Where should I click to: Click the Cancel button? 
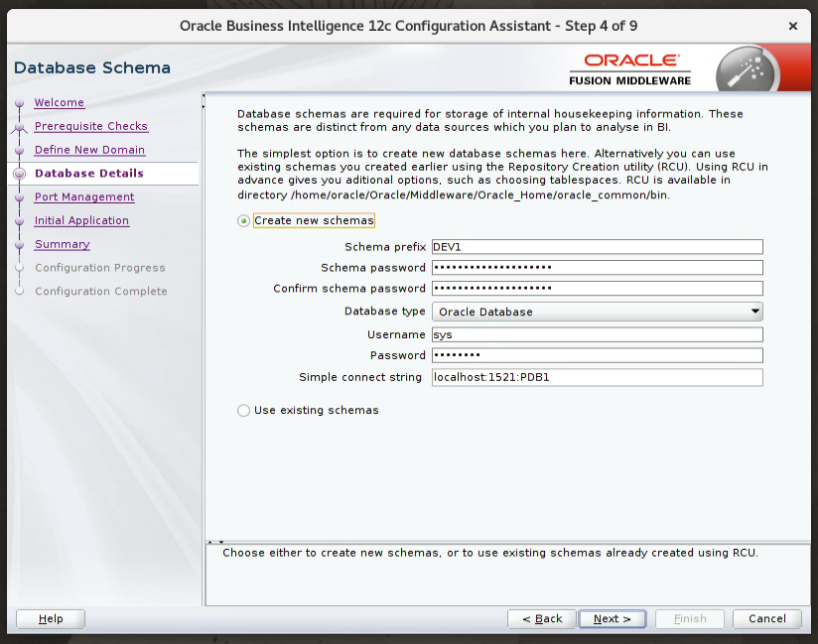click(766, 619)
